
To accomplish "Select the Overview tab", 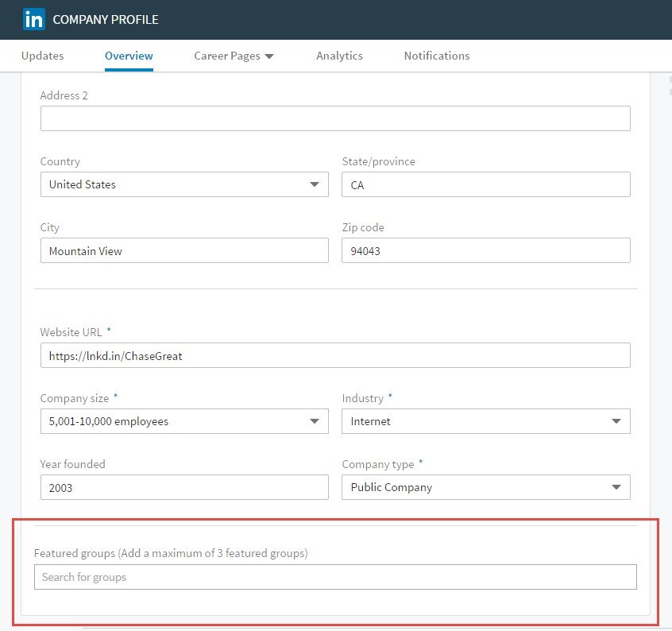I will [x=129, y=56].
